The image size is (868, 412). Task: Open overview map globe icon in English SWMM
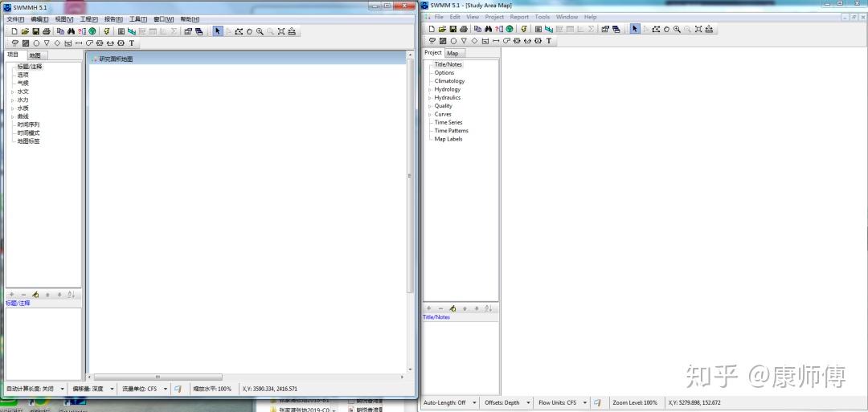coord(510,29)
